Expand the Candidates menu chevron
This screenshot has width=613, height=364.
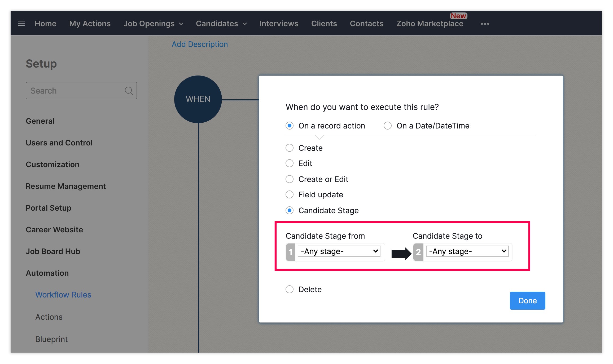click(x=245, y=24)
